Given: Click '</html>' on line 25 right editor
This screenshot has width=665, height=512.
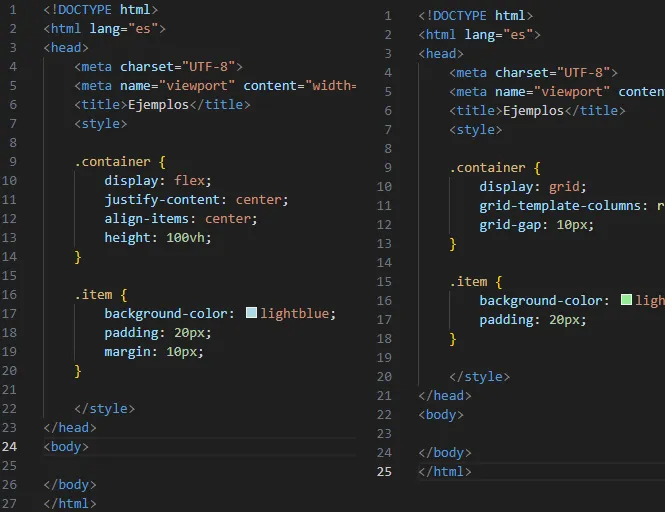Looking at the screenshot, I should tap(444, 472).
